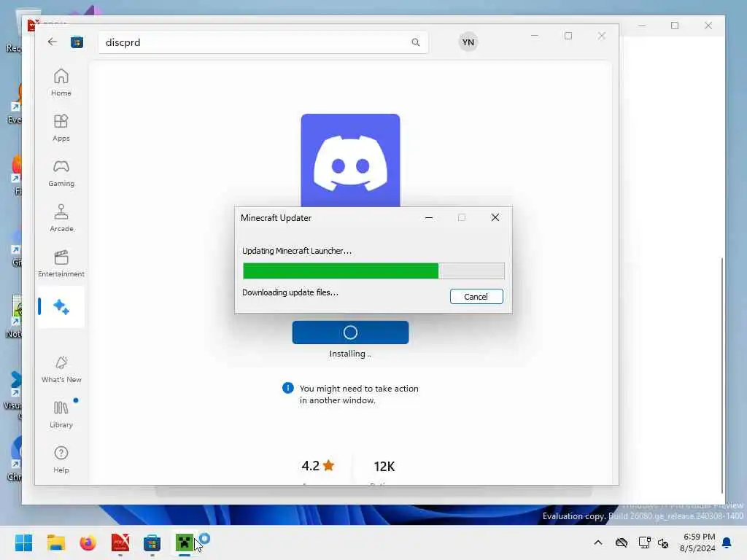Open the Apps section in sidebar

[x=61, y=128]
